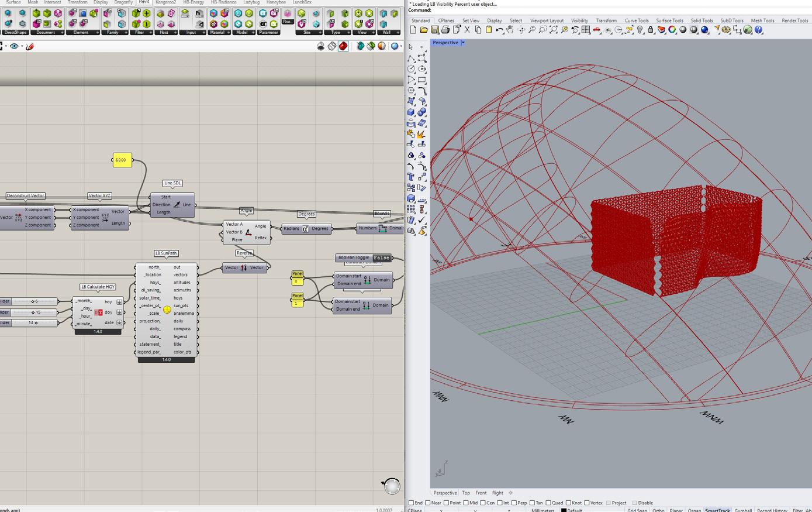Click the Lock objects padlock icon
The height and width of the screenshot is (512, 812).
click(650, 30)
